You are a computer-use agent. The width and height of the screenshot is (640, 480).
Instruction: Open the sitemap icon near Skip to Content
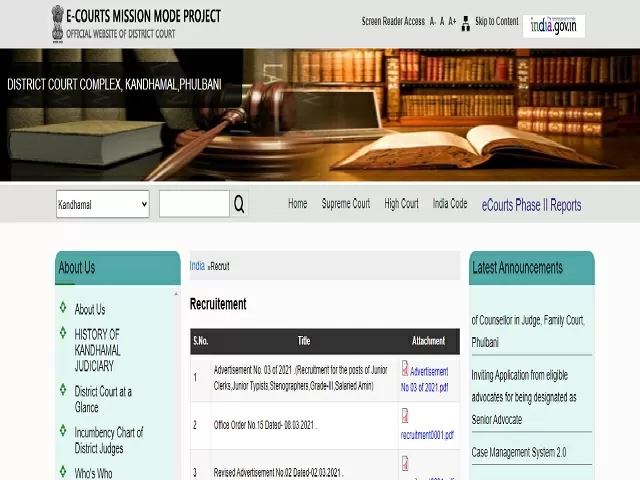coord(465,23)
